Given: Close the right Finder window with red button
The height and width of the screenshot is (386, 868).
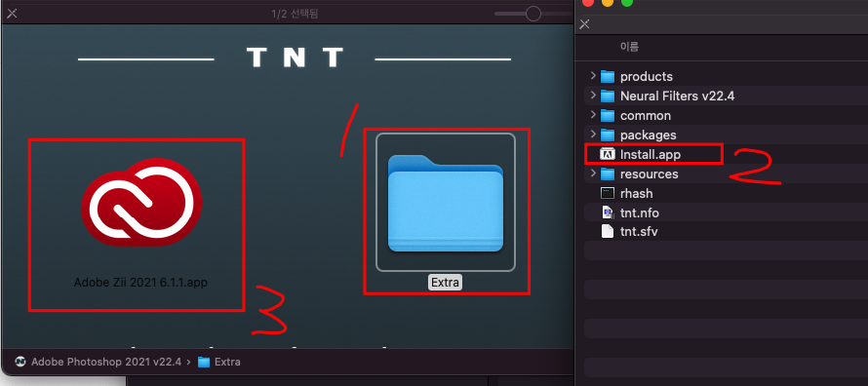Looking at the screenshot, I should pyautogui.click(x=588, y=2).
